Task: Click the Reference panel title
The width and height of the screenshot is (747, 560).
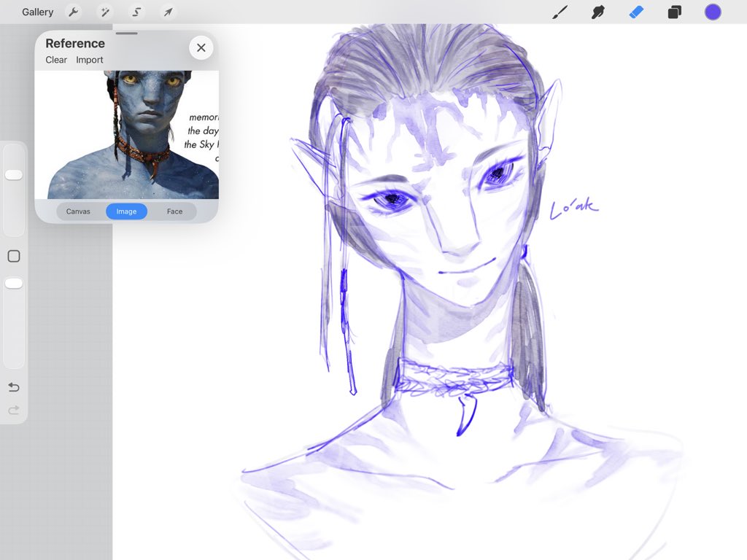Action: pos(75,43)
